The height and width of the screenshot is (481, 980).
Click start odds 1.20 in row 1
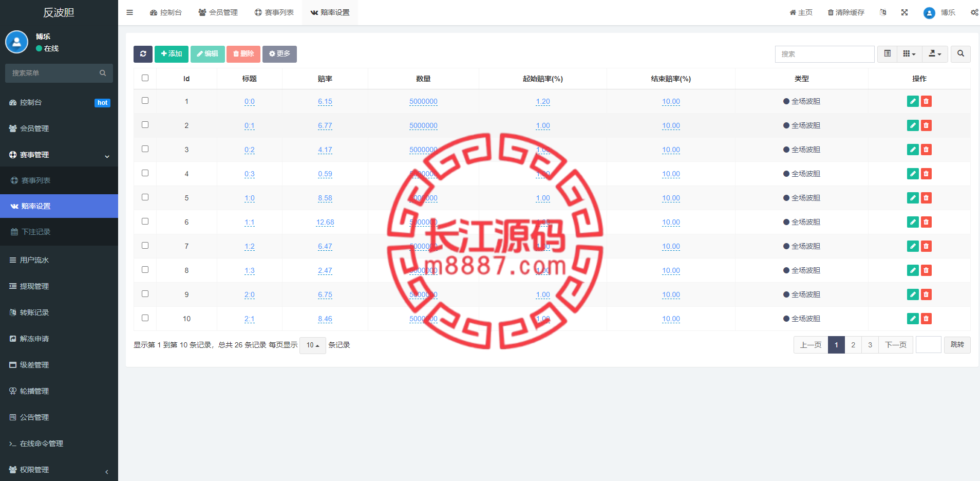[x=543, y=101]
